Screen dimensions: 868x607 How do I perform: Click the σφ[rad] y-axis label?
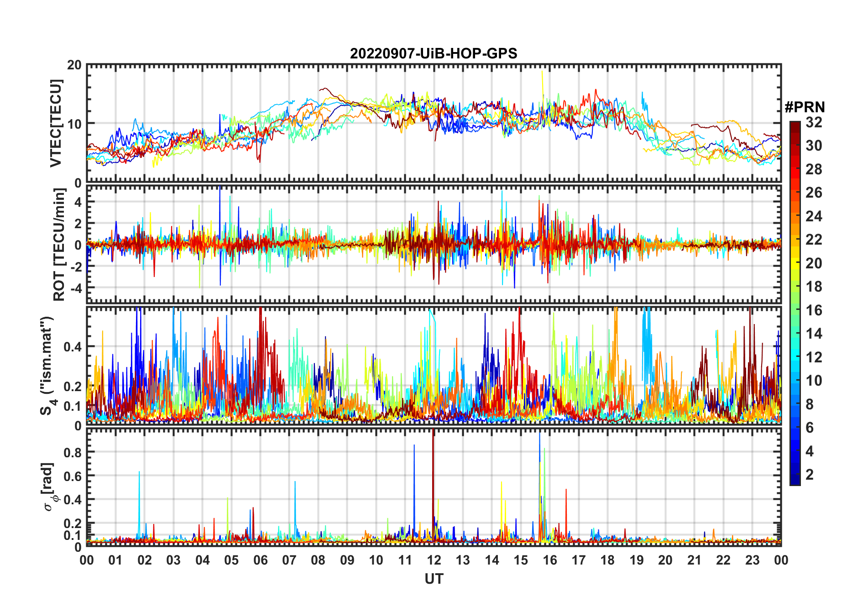49,487
